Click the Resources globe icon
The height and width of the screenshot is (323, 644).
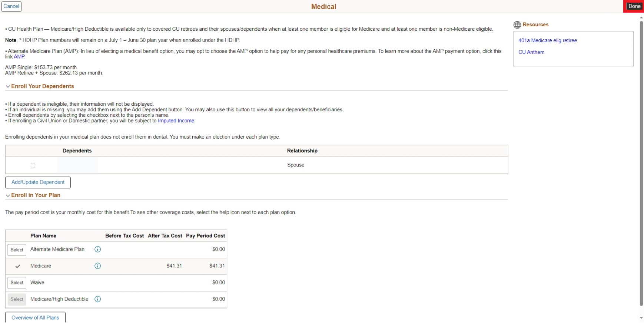pos(517,25)
